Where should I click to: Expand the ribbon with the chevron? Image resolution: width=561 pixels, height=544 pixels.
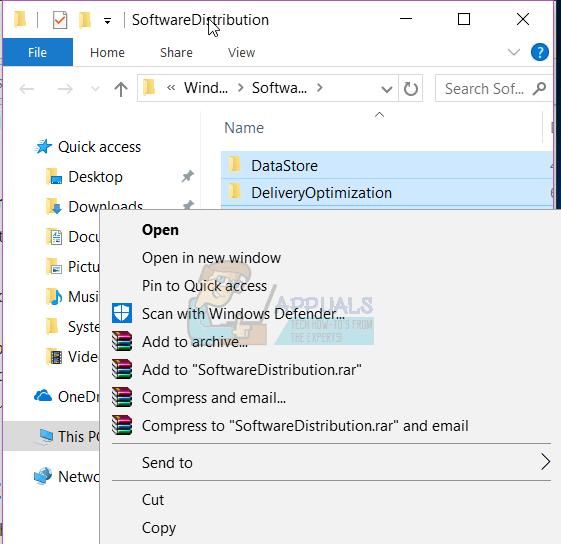click(x=514, y=53)
